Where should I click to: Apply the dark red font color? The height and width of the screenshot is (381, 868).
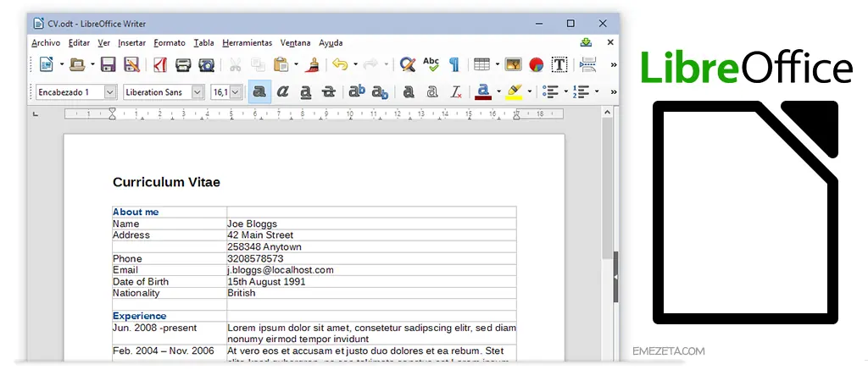point(483,91)
